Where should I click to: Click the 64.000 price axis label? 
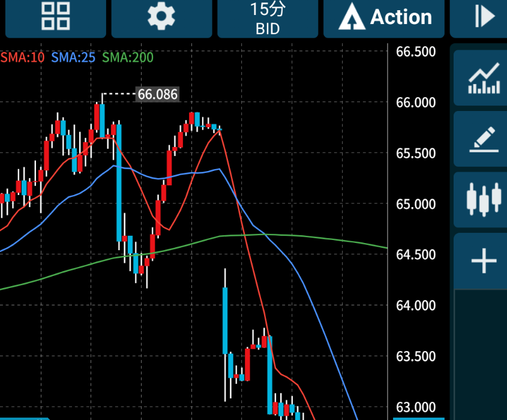coord(416,306)
